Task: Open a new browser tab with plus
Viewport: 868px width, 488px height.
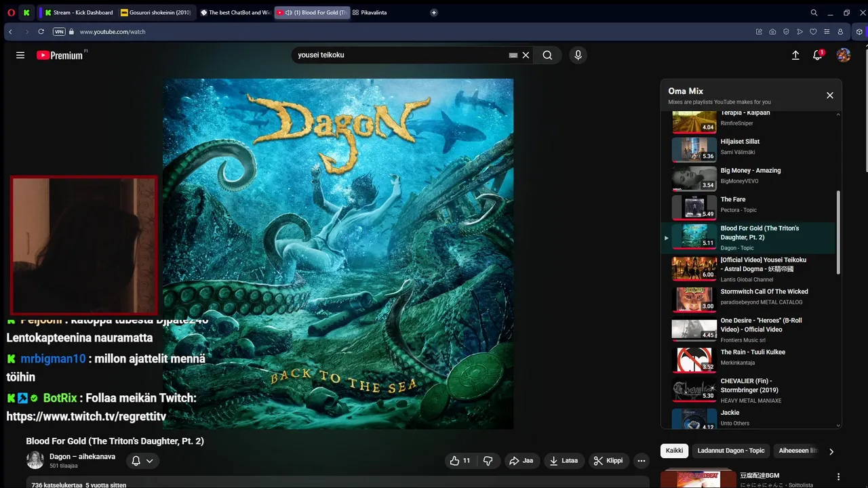Action: pos(434,12)
